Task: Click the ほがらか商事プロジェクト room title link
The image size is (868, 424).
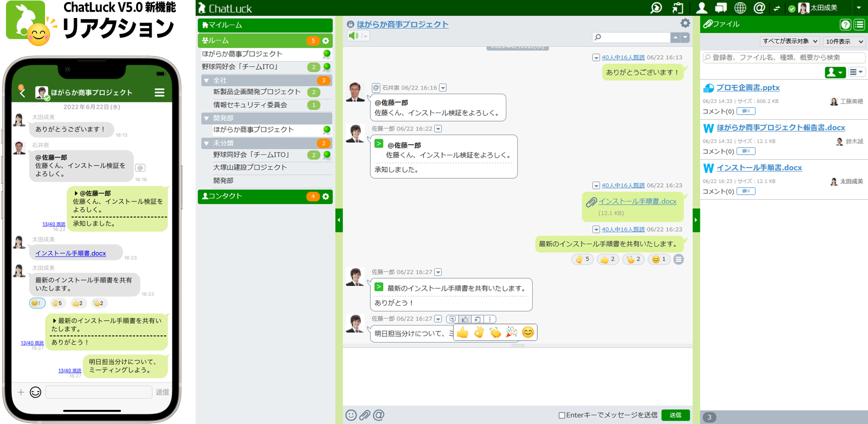Action: pos(402,24)
